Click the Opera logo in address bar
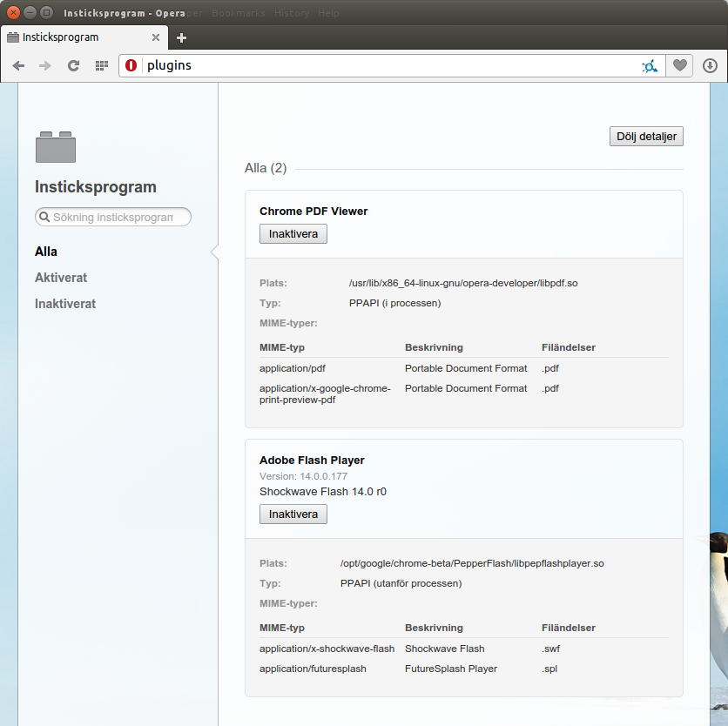 131,65
